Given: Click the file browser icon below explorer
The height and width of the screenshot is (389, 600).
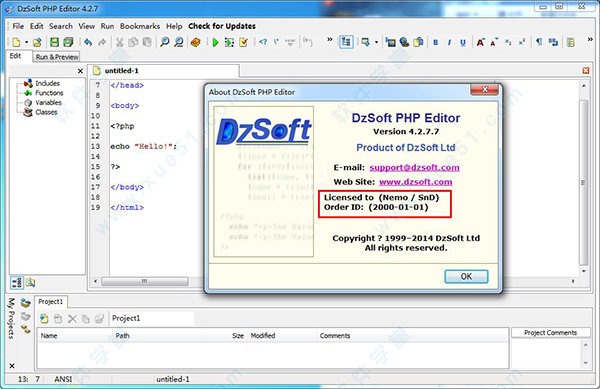Looking at the screenshot, I should coord(30,283).
